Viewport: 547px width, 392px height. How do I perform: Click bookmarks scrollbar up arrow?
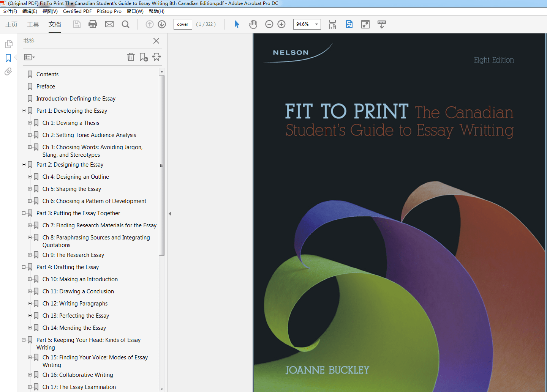click(162, 72)
